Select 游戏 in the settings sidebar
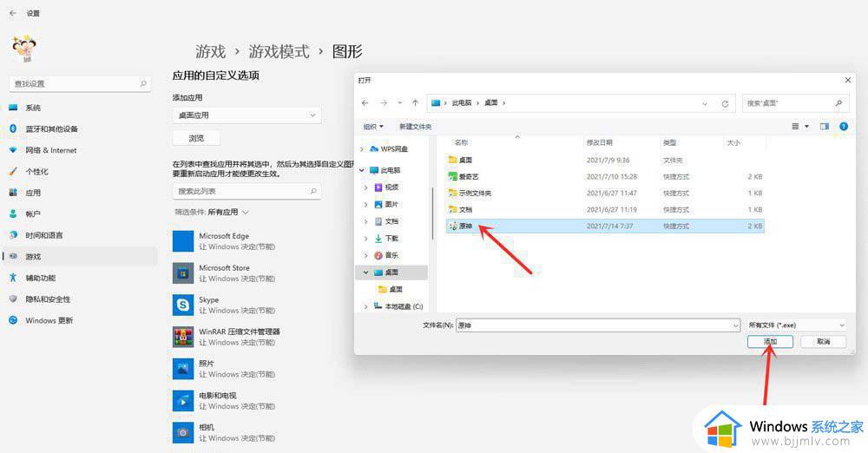 click(80, 256)
